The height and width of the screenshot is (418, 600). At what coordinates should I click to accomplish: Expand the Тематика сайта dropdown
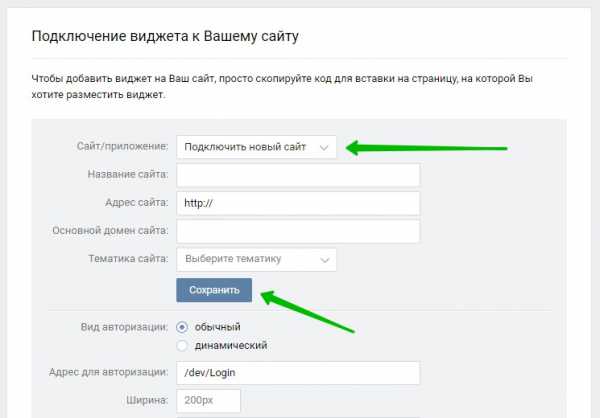256,260
